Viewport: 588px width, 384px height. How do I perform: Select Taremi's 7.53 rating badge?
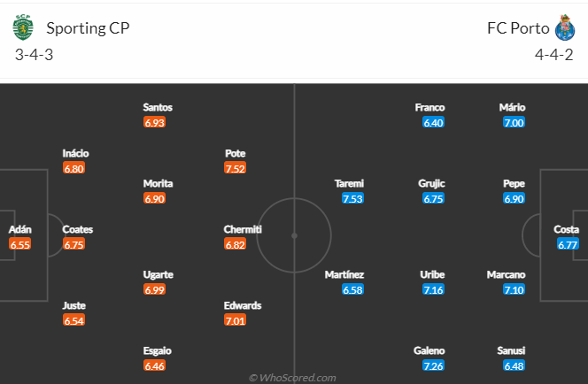point(352,198)
